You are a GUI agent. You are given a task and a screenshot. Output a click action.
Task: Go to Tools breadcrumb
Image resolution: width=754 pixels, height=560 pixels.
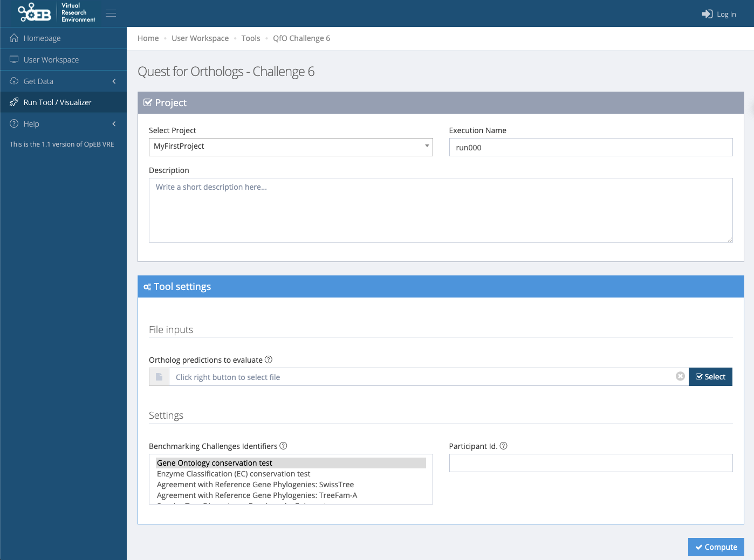tap(251, 38)
